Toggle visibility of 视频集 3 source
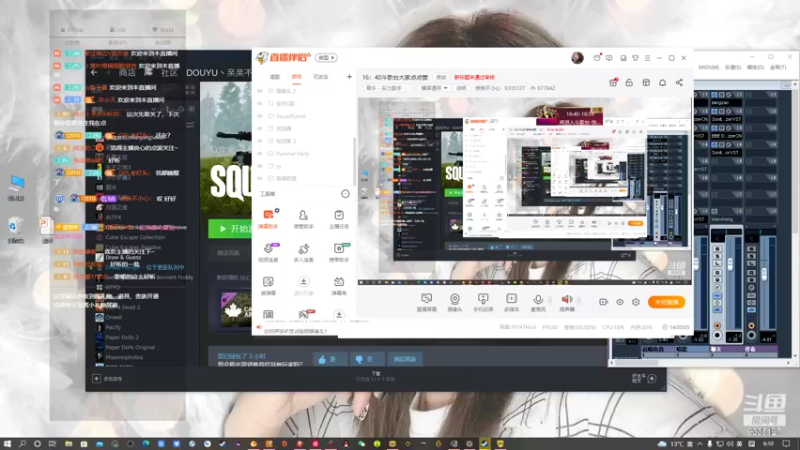800x450 pixels. pyautogui.click(x=260, y=141)
